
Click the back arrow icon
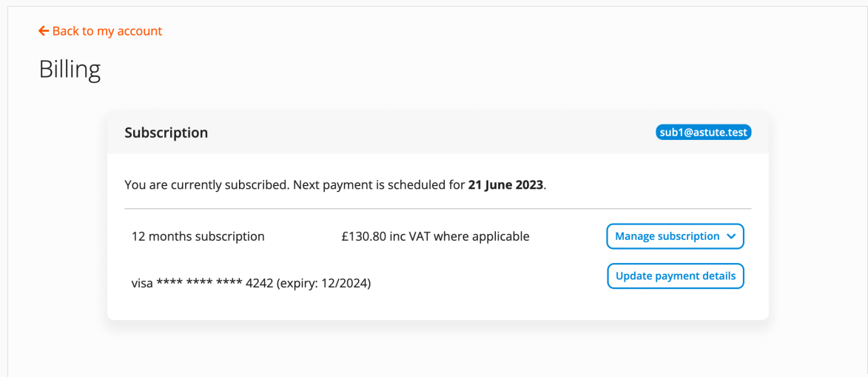44,31
